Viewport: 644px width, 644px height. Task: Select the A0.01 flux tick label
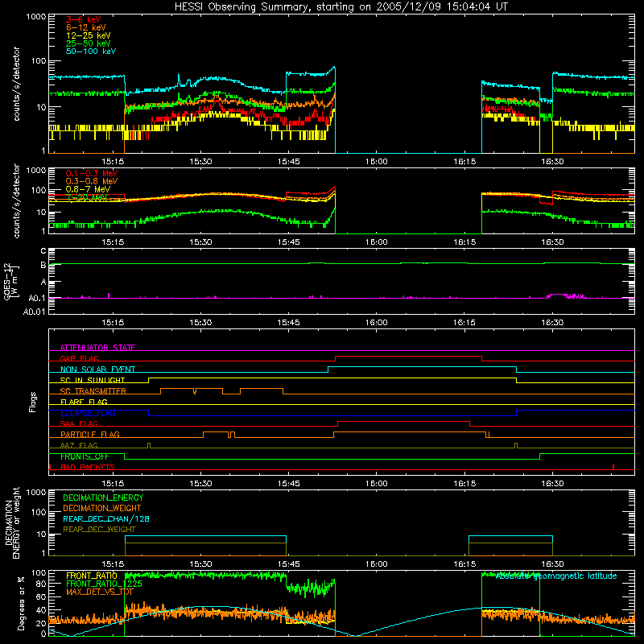[x=35, y=312]
